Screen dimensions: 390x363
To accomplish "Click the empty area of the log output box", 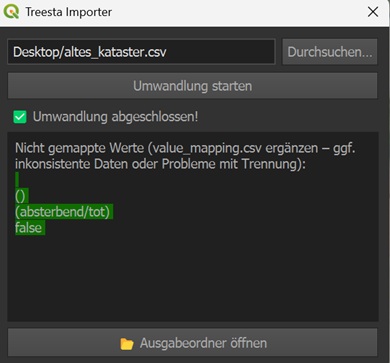I will click(x=193, y=277).
